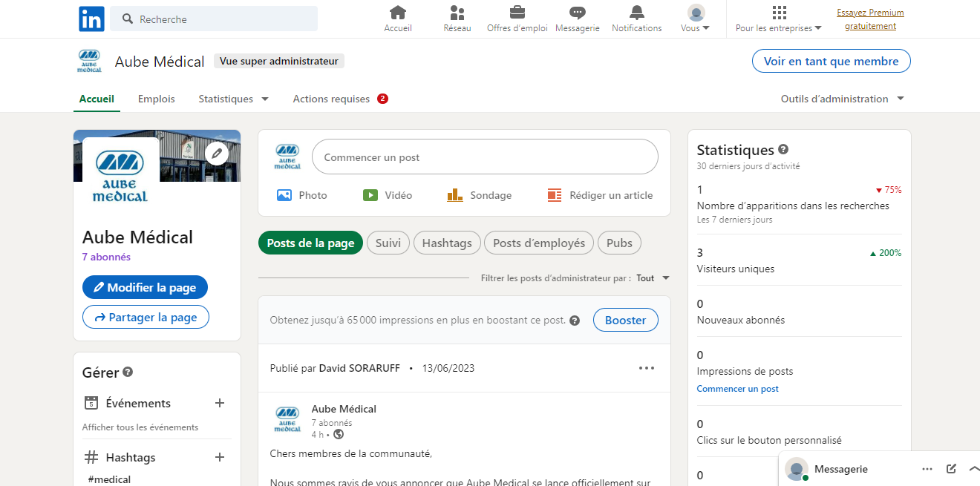Click the help icon next to Statistiques heading
The width and height of the screenshot is (980, 486).
(783, 149)
